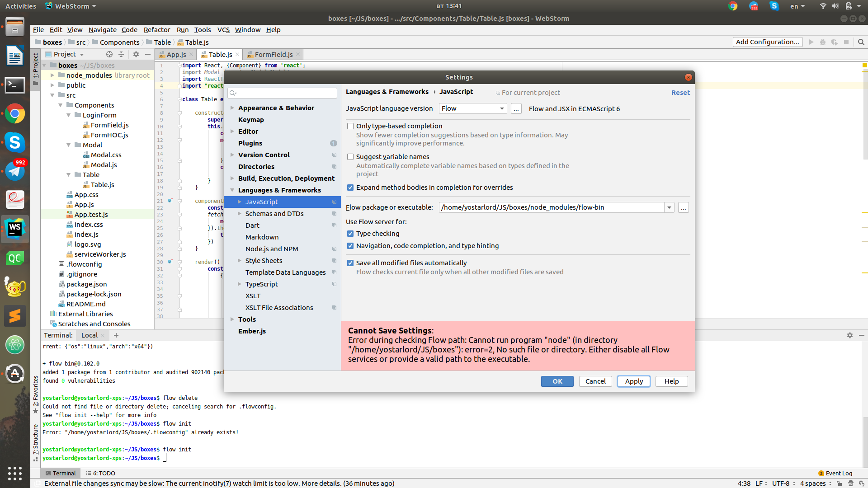Open the File menu
This screenshot has height=488, width=868.
point(38,30)
